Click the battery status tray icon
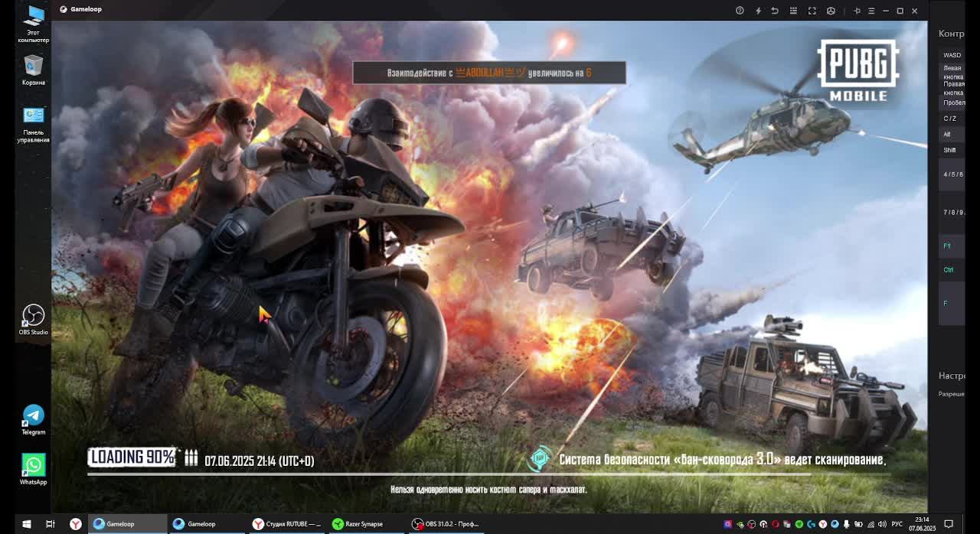Image resolution: width=980 pixels, height=534 pixels. [858, 524]
